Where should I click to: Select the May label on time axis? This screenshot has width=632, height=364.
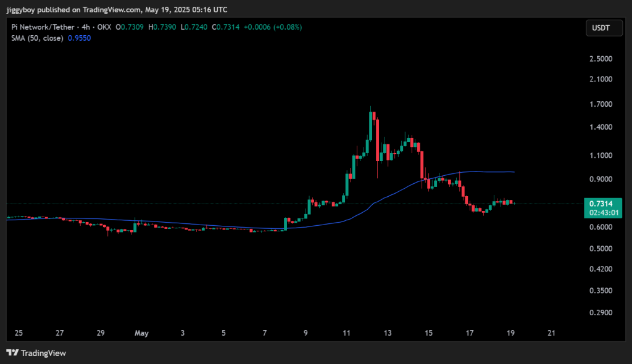[x=142, y=333]
